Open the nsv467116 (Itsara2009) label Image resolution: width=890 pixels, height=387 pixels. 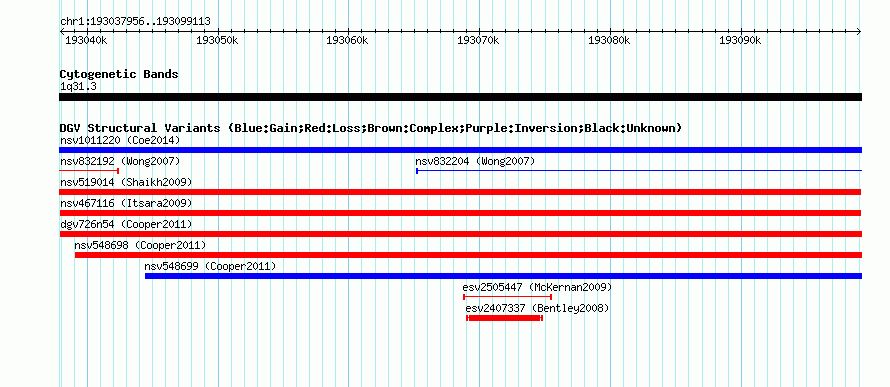coord(126,203)
